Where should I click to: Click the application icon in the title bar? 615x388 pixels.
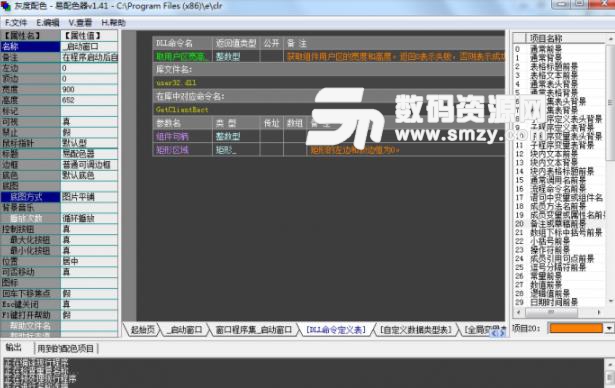pyautogui.click(x=6, y=6)
